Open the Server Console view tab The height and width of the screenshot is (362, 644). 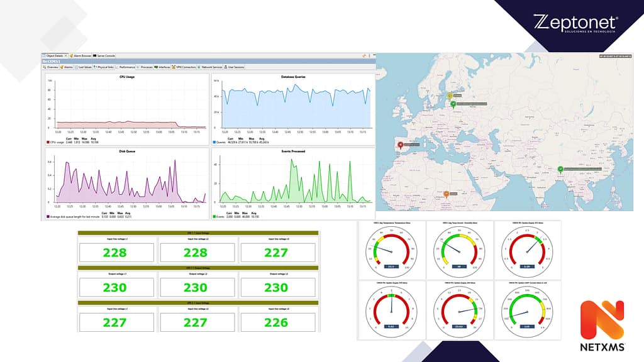tap(104, 56)
